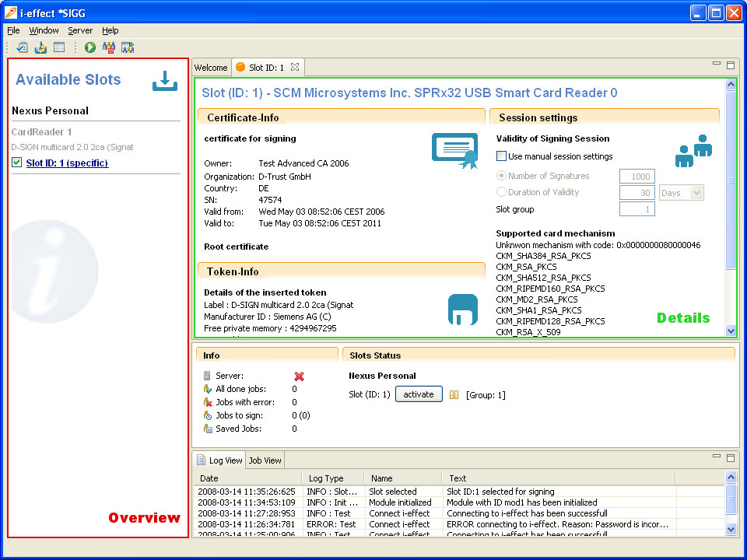
Task: Open the Server menu
Action: click(80, 30)
